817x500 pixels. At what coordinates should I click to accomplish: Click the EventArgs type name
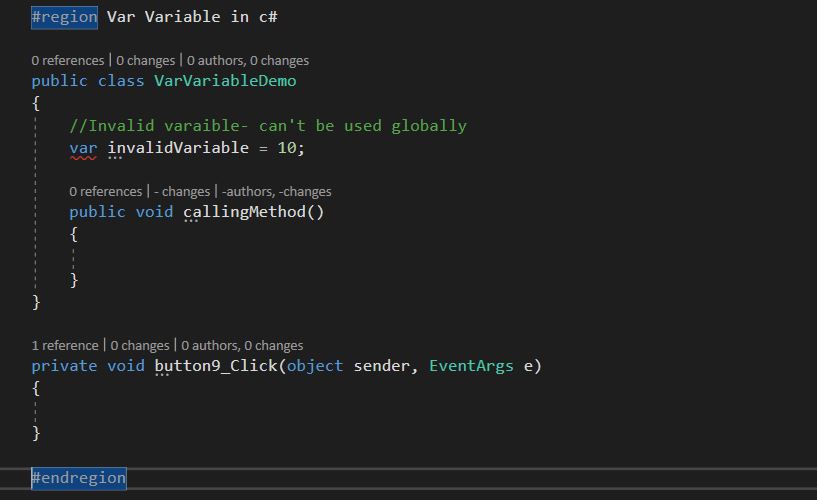click(472, 366)
